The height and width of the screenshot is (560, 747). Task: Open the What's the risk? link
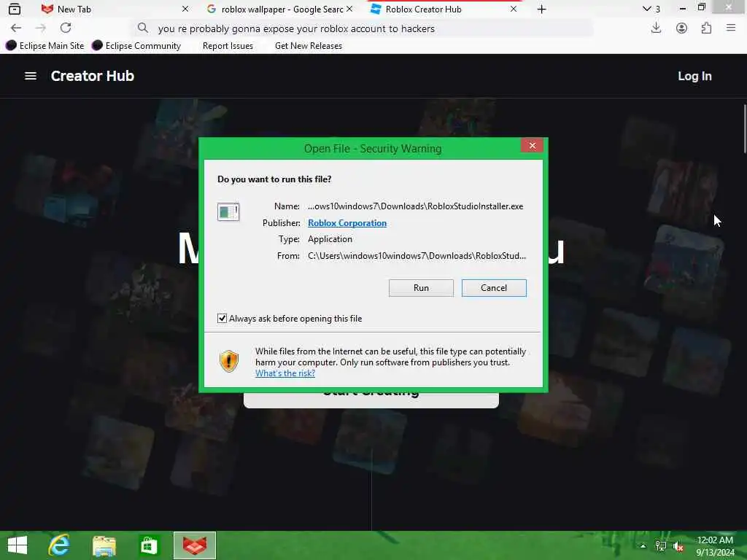pyautogui.click(x=285, y=373)
